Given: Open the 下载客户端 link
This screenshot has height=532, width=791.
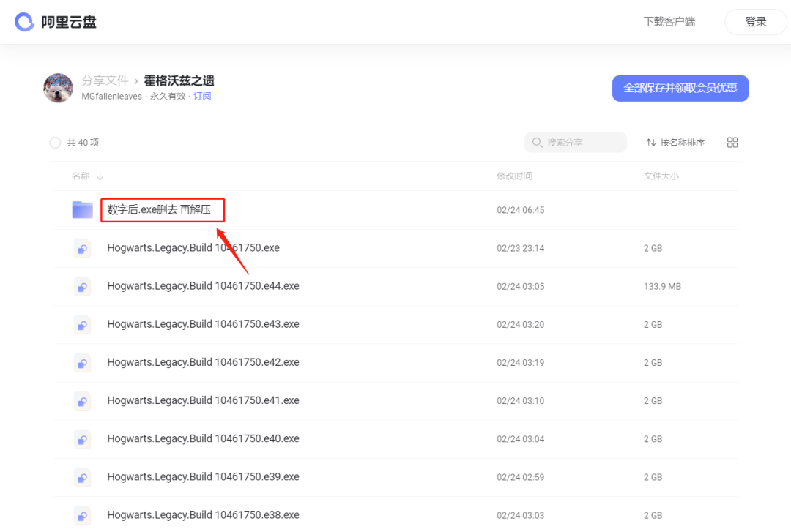Looking at the screenshot, I should pos(669,22).
